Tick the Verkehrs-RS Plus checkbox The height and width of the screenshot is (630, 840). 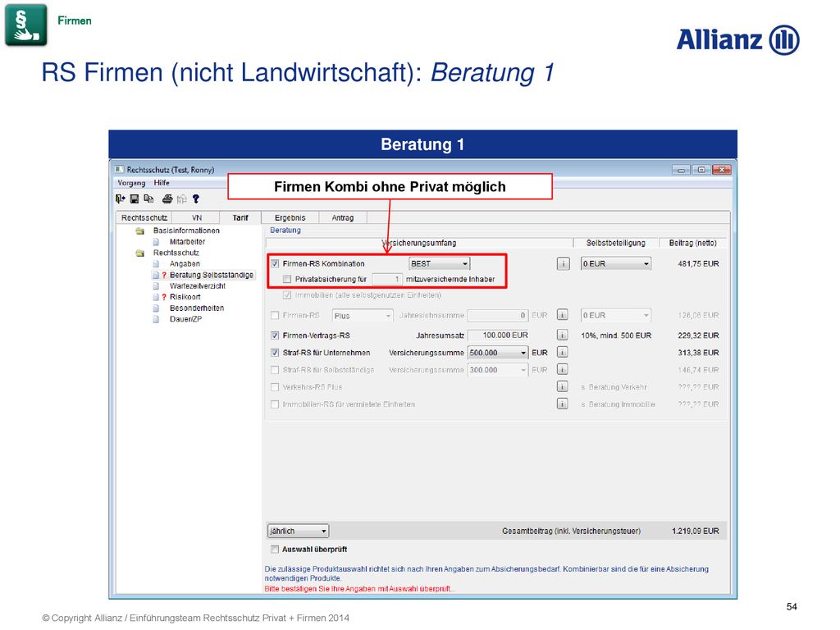click(275, 387)
